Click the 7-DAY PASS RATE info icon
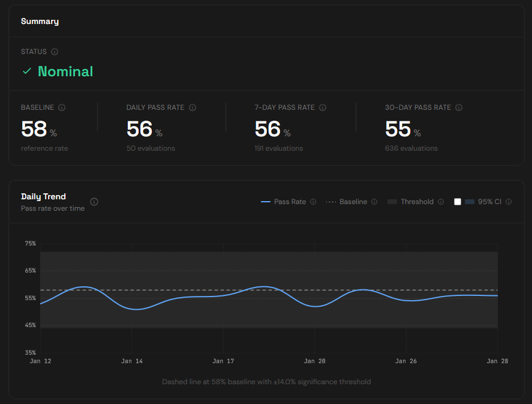The height and width of the screenshot is (404, 532). coord(323,107)
